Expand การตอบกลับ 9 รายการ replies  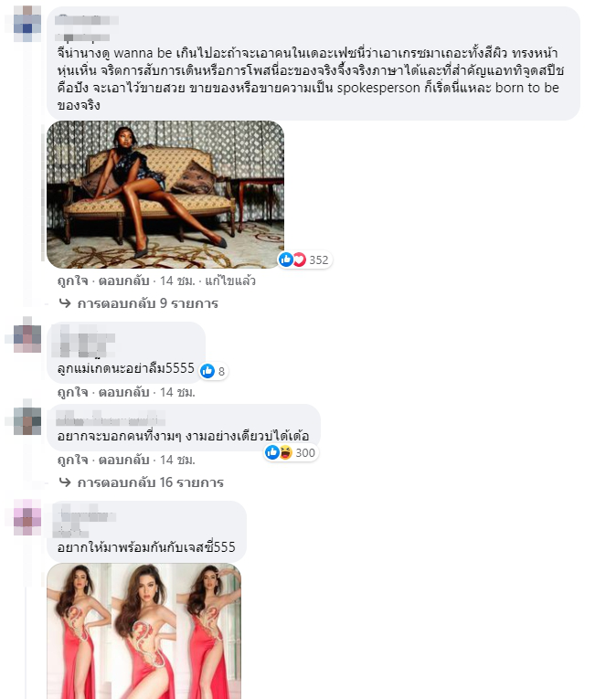pos(148,303)
